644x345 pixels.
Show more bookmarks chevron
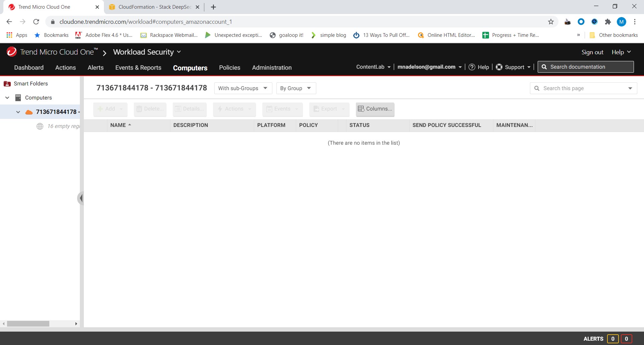tap(578, 35)
